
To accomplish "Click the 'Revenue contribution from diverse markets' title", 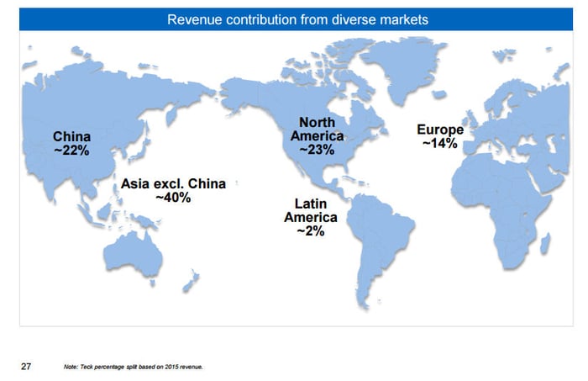I will tap(297, 19).
